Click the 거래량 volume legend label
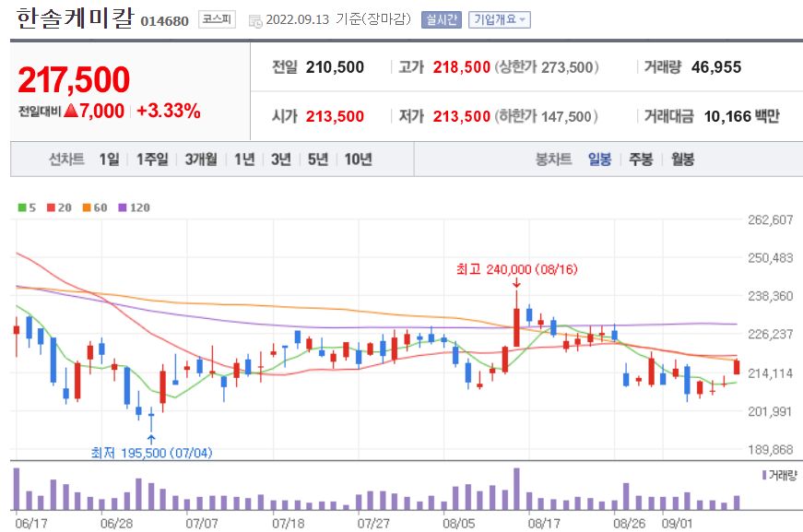 click(x=780, y=476)
